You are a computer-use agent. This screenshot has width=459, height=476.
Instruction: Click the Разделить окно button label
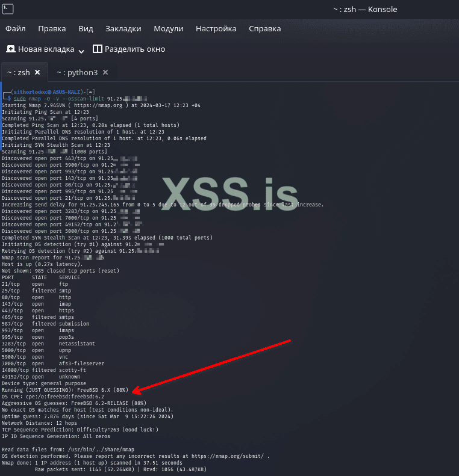tap(135, 49)
